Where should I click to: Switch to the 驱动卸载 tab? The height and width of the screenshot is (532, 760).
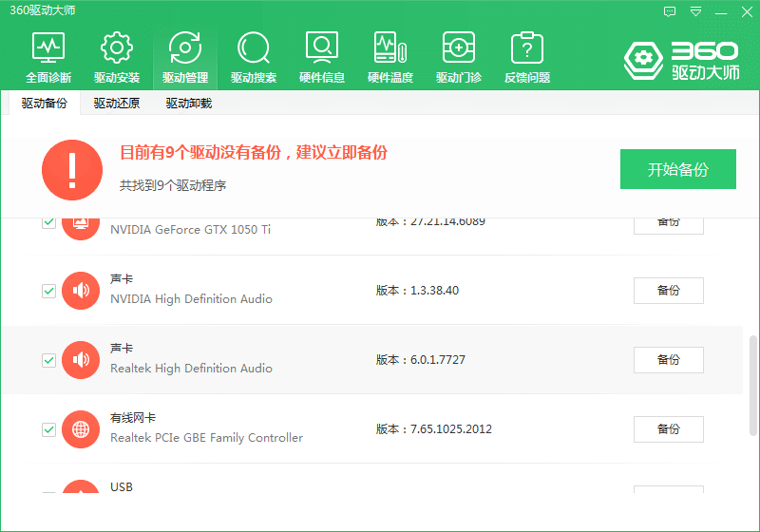click(x=188, y=103)
